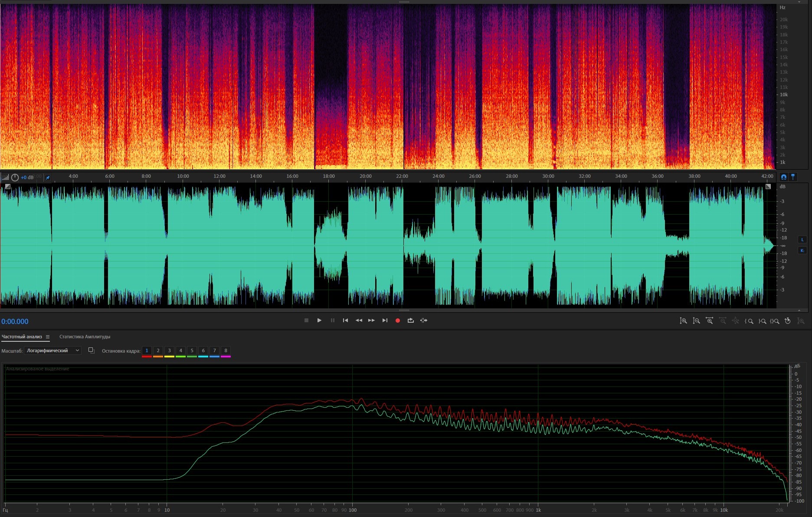
Task: Toggle the pin icon beside gain display
Action: coord(48,177)
